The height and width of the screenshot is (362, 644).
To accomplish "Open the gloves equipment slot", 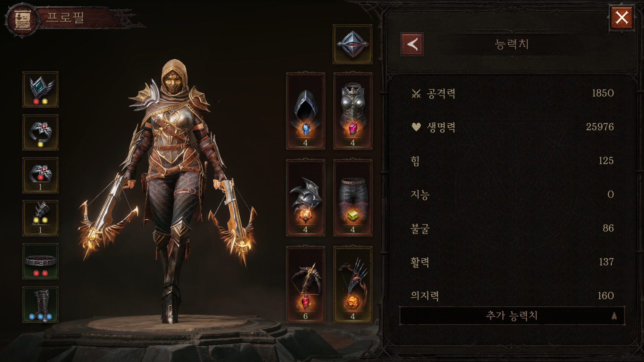I will pyautogui.click(x=40, y=218).
